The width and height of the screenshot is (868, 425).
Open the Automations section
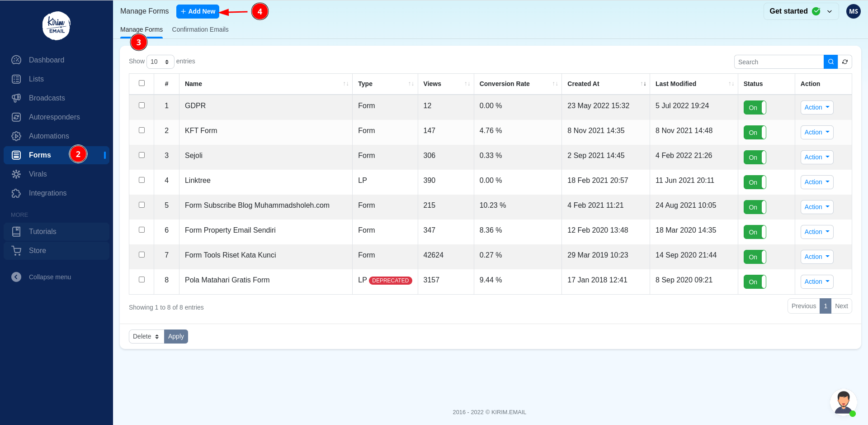coord(48,136)
